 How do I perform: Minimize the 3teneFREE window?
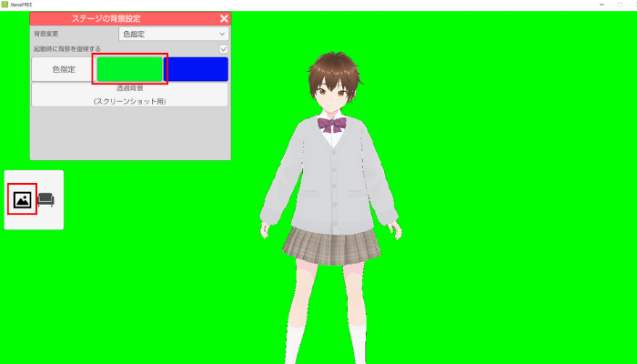(x=602, y=5)
